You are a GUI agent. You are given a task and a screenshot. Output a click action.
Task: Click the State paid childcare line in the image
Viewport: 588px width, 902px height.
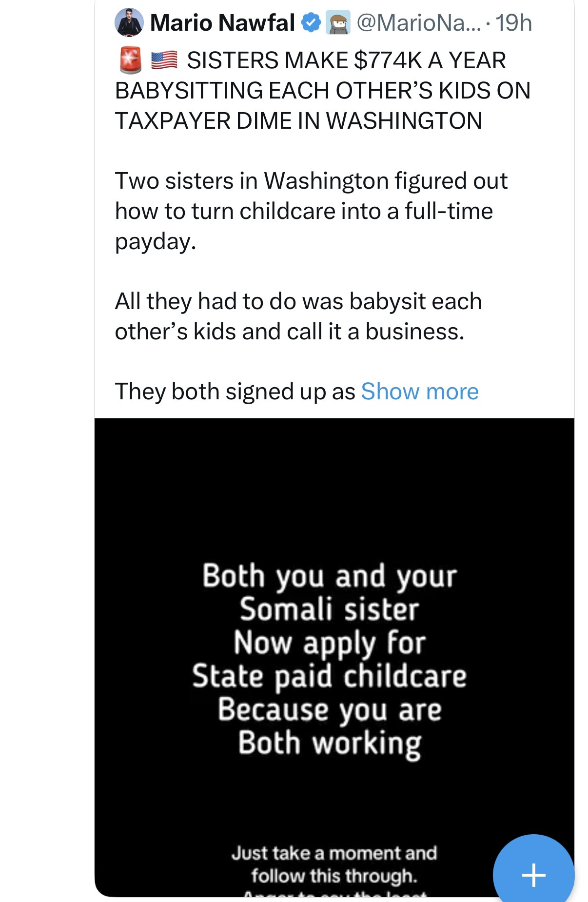click(x=330, y=676)
